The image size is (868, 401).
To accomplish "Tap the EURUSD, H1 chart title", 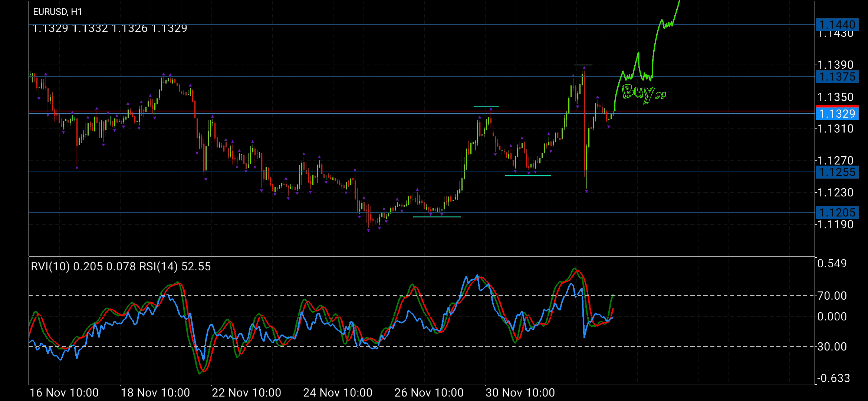I will (57, 12).
